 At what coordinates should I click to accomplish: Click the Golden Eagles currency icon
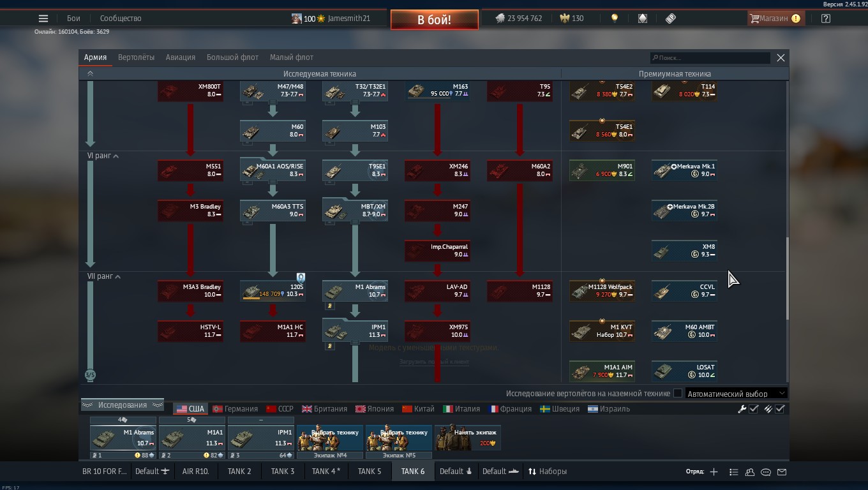(564, 19)
